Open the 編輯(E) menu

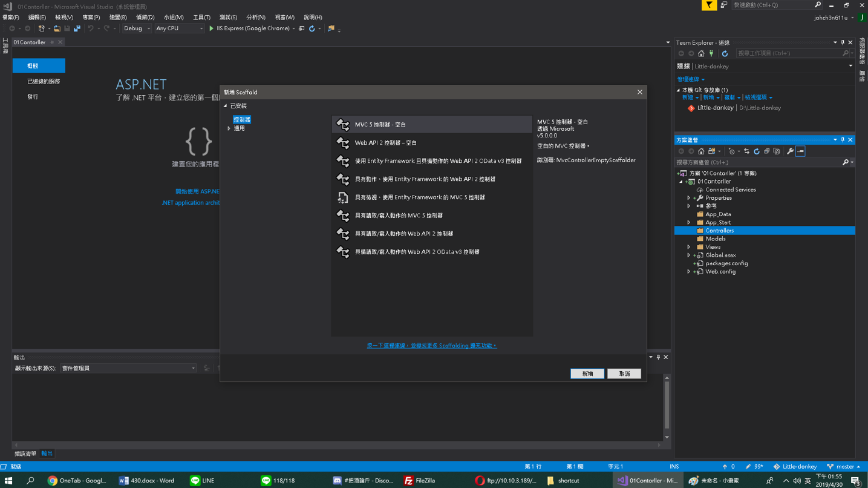[37, 18]
